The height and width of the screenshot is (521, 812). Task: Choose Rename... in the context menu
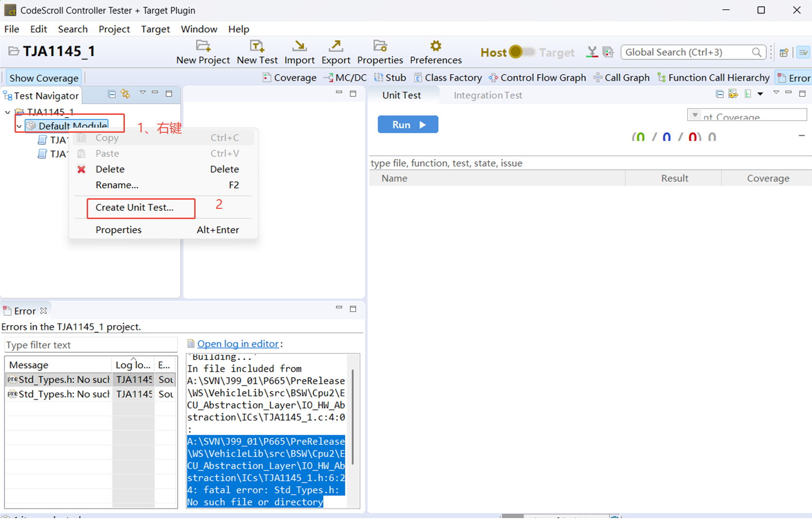[x=117, y=185]
